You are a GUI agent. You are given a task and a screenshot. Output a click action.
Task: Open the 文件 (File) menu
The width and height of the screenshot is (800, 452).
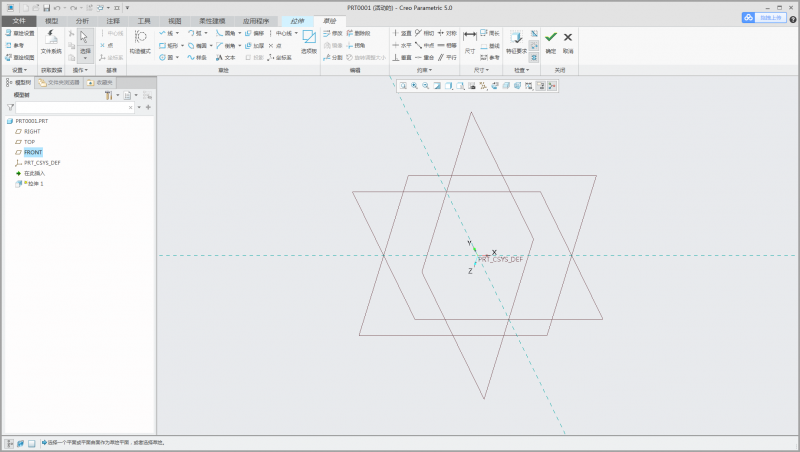coord(19,21)
